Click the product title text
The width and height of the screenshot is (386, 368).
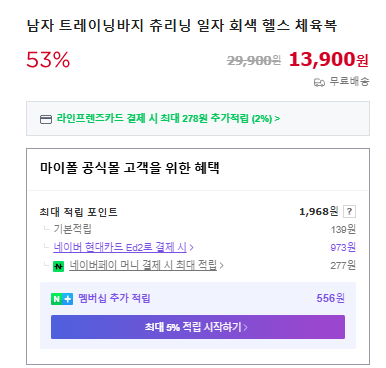[x=182, y=26]
